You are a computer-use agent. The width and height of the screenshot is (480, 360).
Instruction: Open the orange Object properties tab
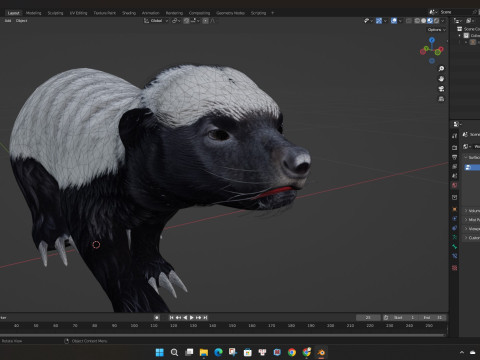(455, 209)
